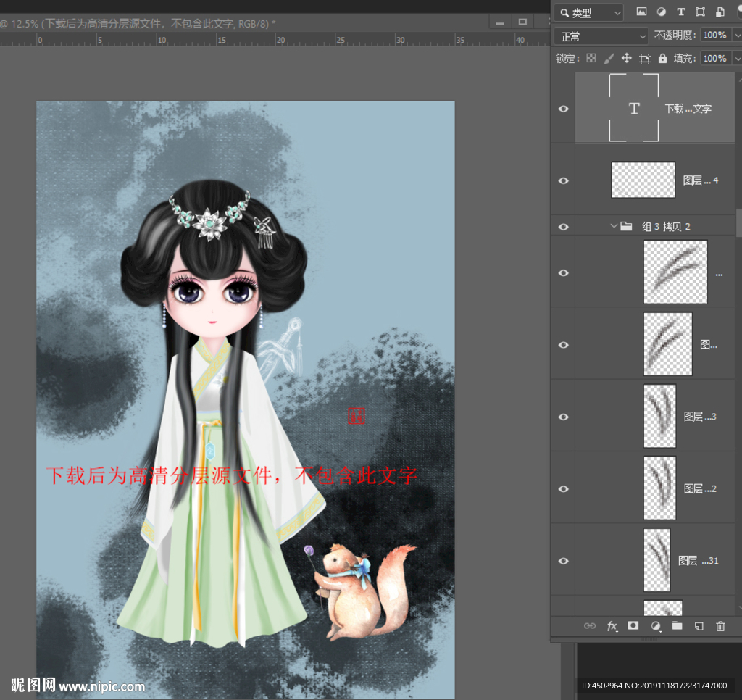Screen dimensions: 742x700
Task: Hide the text layer 下载...文字
Action: tap(563, 109)
